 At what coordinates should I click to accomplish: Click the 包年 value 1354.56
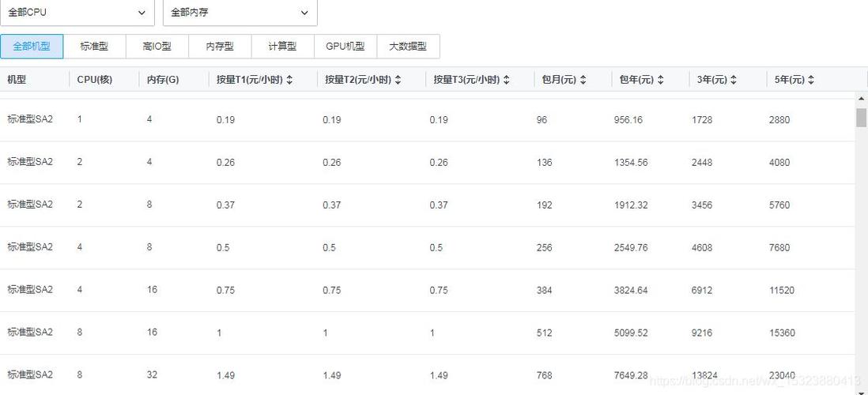[631, 163]
